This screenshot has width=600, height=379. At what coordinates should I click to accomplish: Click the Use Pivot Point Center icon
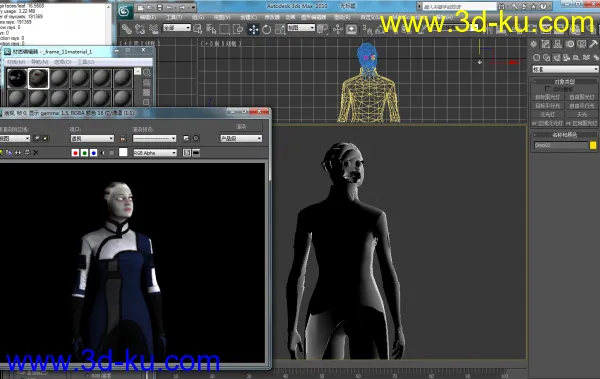pyautogui.click(x=323, y=29)
